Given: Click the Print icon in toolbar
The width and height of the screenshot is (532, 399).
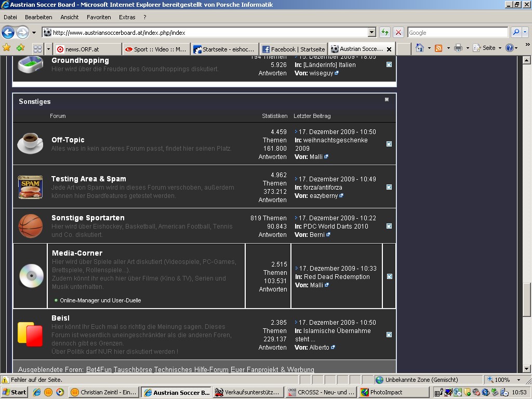Looking at the screenshot, I should (458, 48).
